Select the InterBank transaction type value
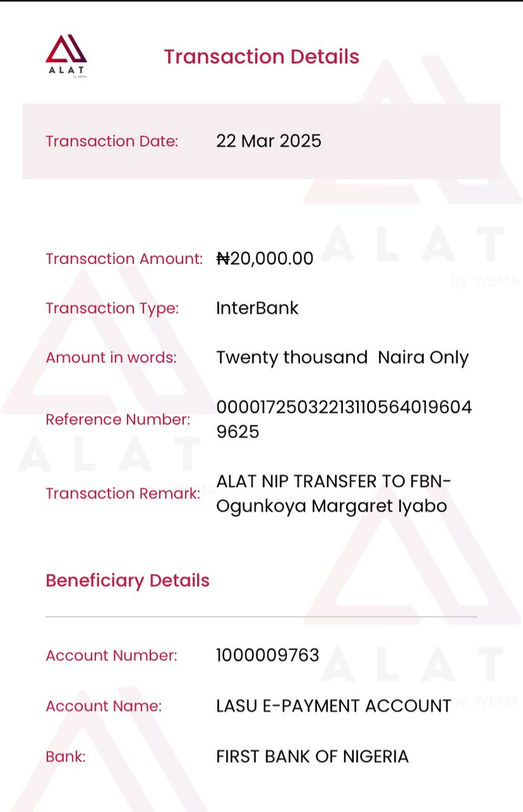Image resolution: width=523 pixels, height=812 pixels. click(257, 308)
